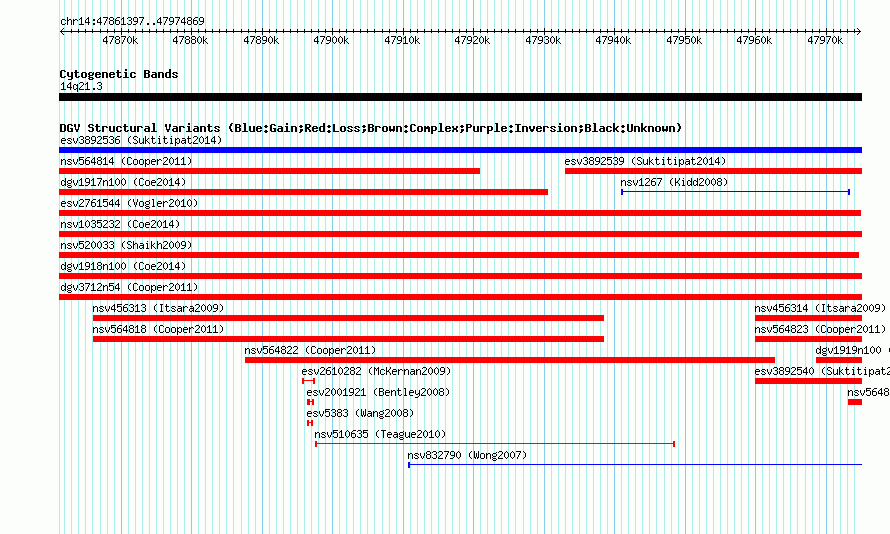Select the thin blue nsv1267 variant line
Image resolution: width=890 pixels, height=534 pixels.
click(736, 192)
